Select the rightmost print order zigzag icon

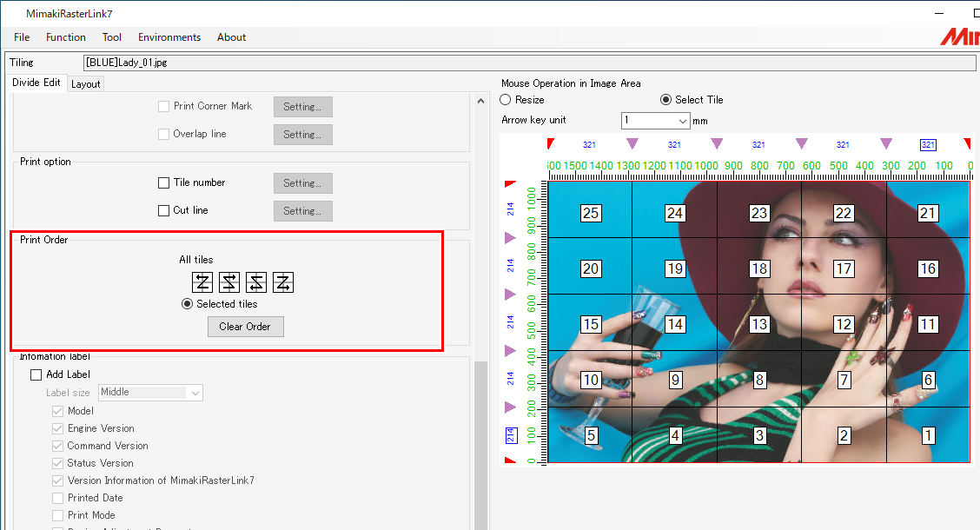coord(283,282)
